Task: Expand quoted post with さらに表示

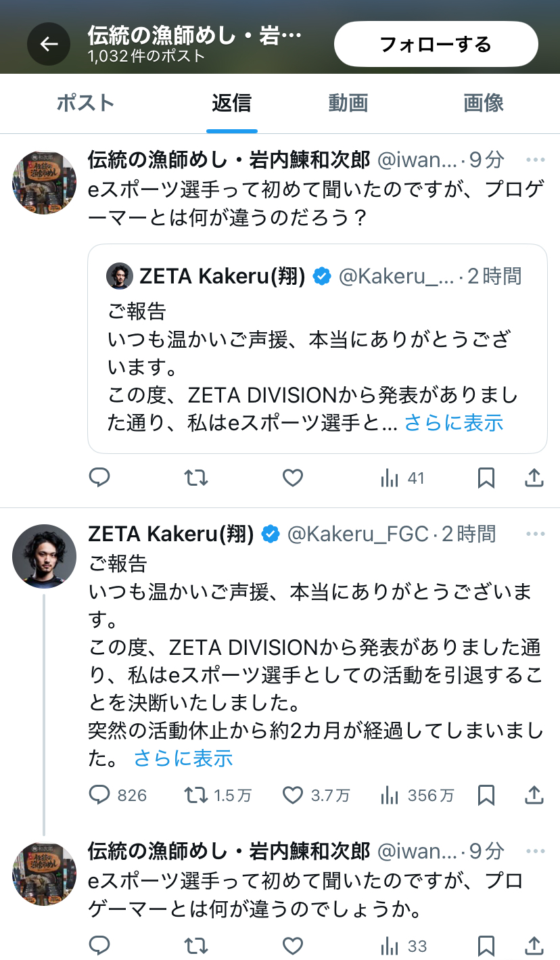Action: tap(454, 423)
